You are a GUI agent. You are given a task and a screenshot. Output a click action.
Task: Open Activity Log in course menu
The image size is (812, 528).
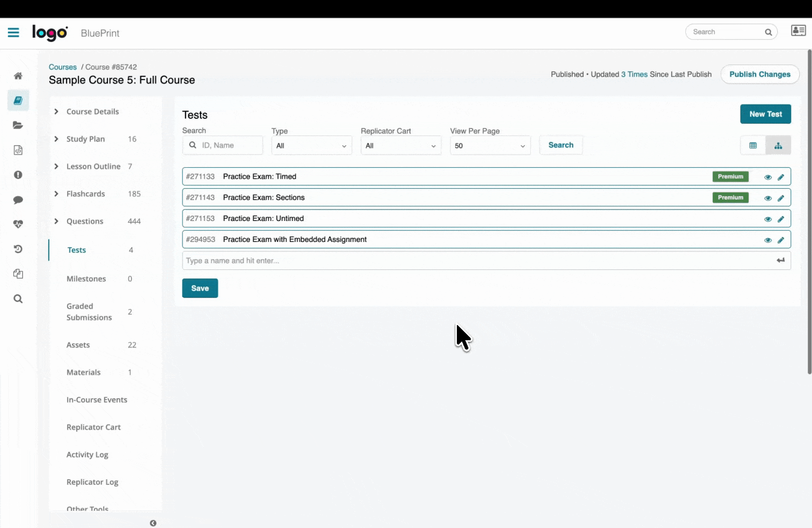click(x=88, y=455)
